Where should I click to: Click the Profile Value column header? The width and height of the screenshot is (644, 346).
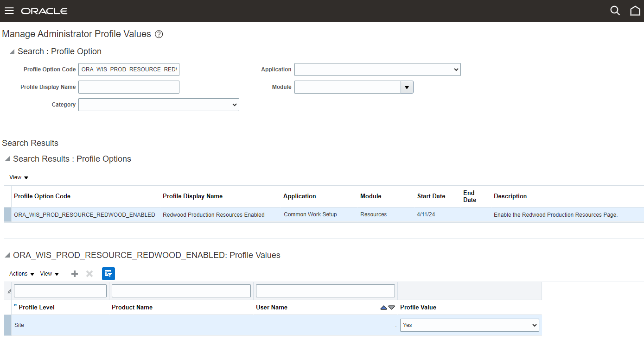click(418, 308)
